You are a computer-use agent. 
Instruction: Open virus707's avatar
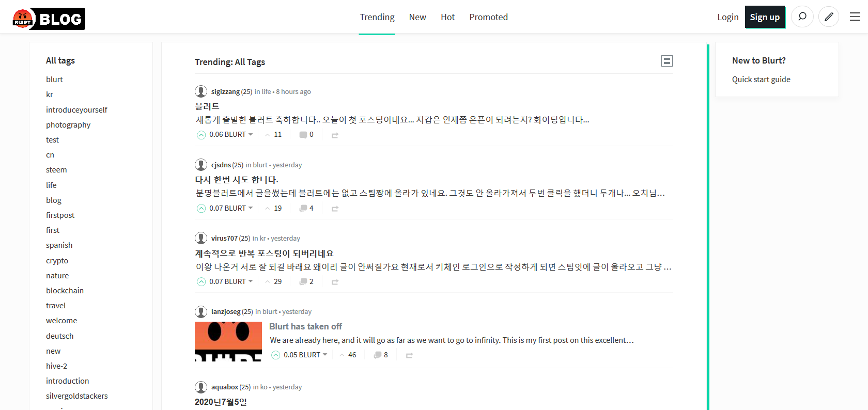point(201,238)
